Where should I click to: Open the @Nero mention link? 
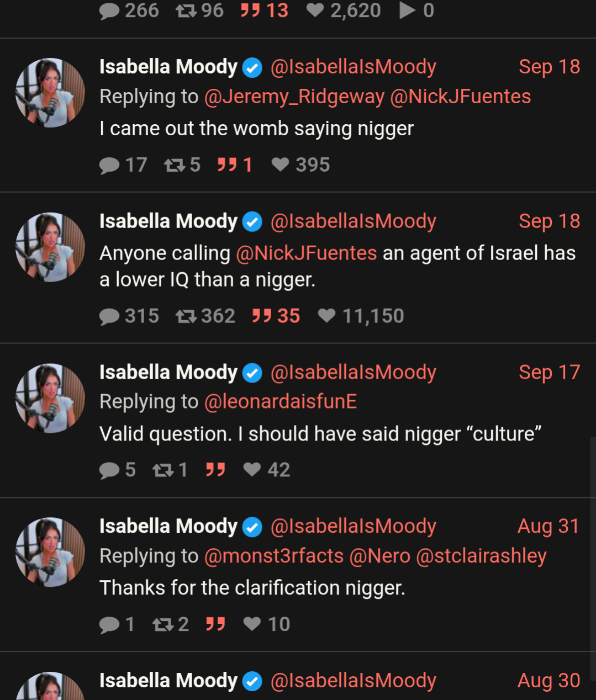(x=379, y=556)
